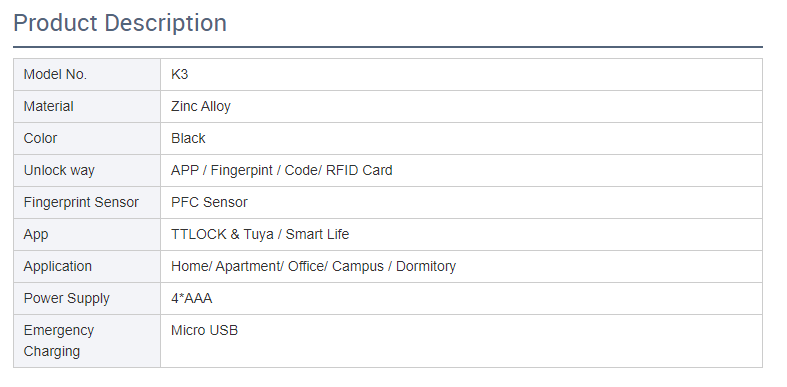Screen dimensions: 787x387
Task: Click the APP / Fingerpint / Code/ RFID Card text
Action: point(282,171)
